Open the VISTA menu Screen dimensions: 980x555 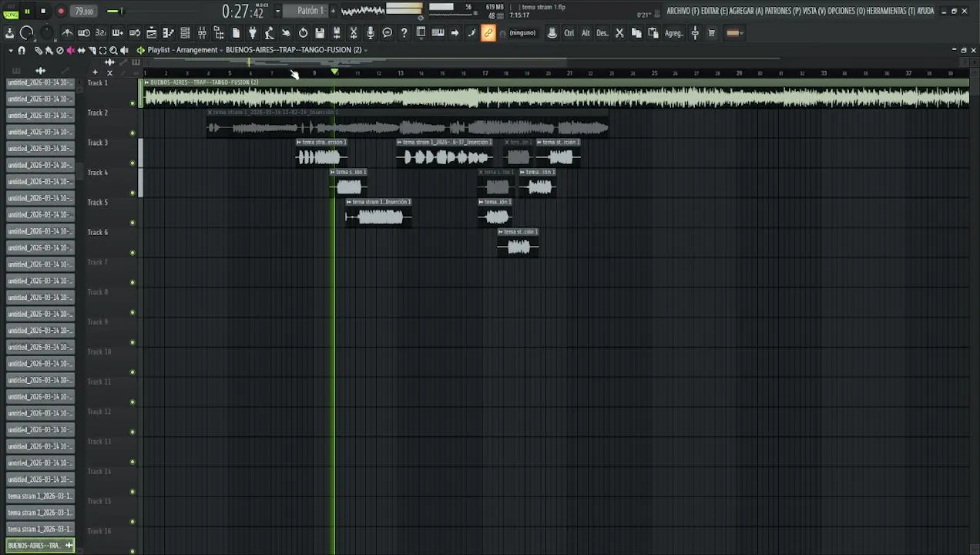(x=814, y=11)
